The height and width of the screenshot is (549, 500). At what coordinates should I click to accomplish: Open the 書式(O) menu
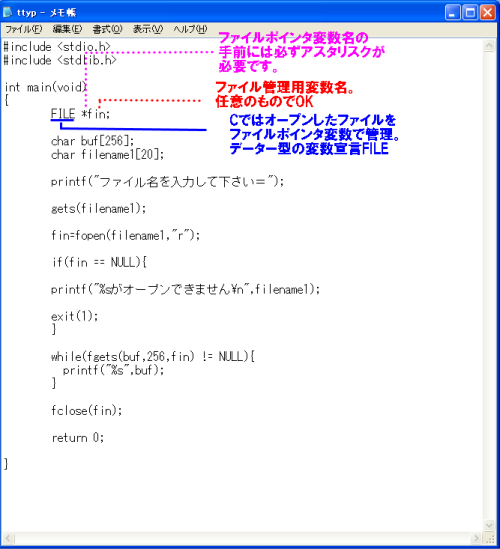[x=107, y=29]
